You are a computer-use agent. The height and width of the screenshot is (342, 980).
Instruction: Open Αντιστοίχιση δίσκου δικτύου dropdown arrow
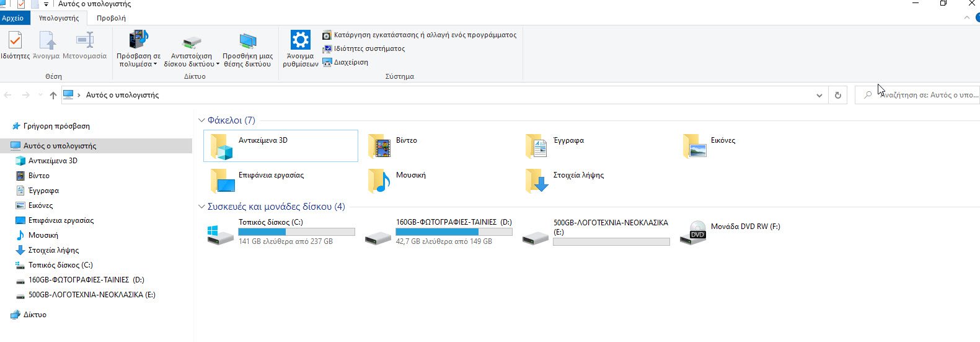tap(218, 64)
